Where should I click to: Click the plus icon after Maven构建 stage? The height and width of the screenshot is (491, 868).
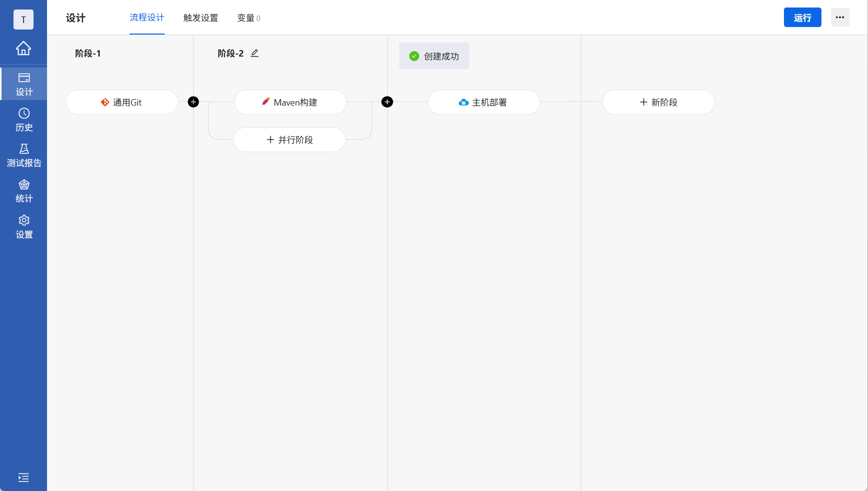(387, 102)
